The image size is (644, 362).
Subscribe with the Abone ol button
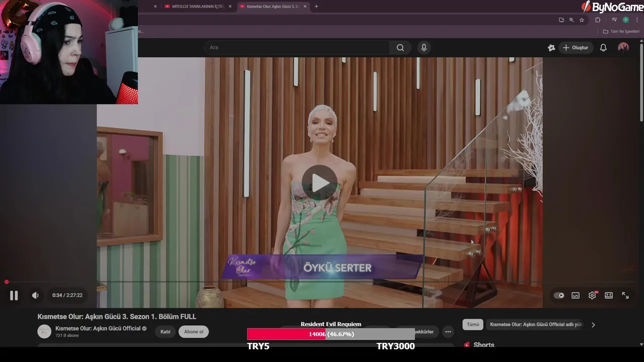[x=194, y=332]
